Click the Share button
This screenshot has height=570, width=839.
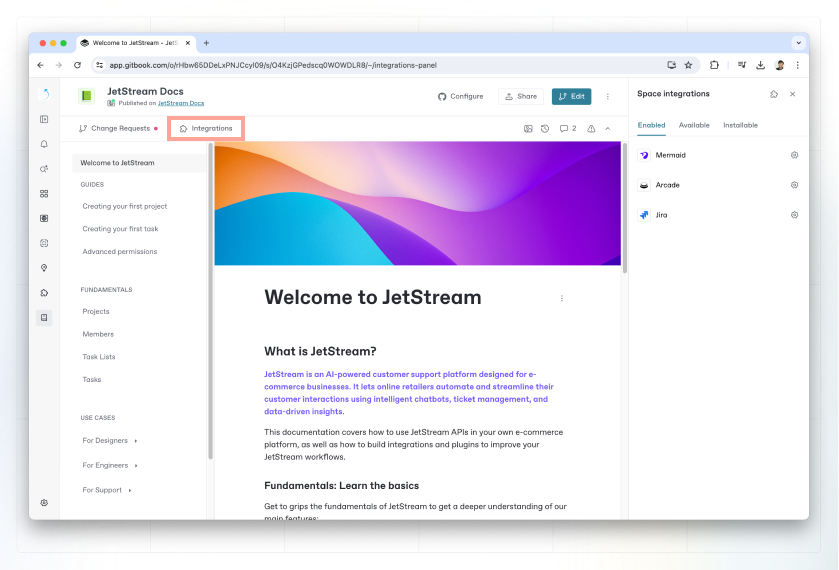click(x=520, y=96)
